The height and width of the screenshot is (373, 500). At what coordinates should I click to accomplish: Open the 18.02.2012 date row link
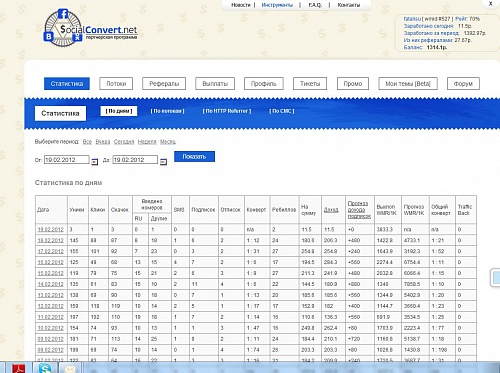point(50,240)
